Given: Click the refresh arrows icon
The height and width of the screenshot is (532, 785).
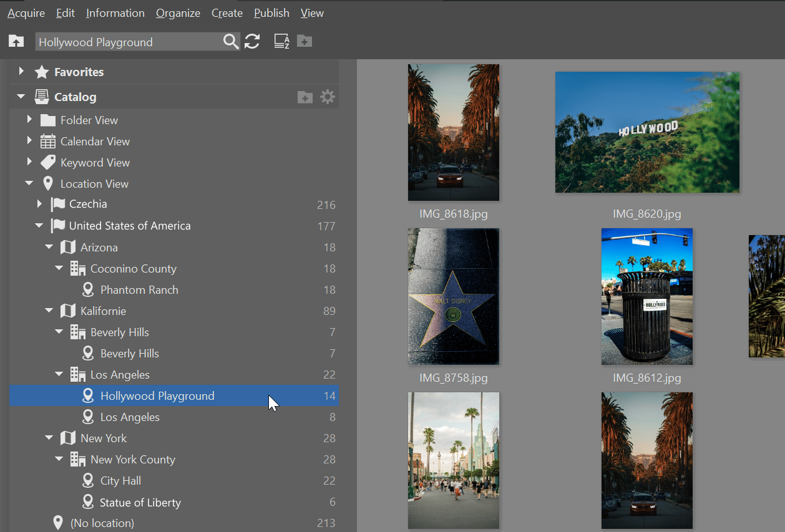Looking at the screenshot, I should point(252,42).
